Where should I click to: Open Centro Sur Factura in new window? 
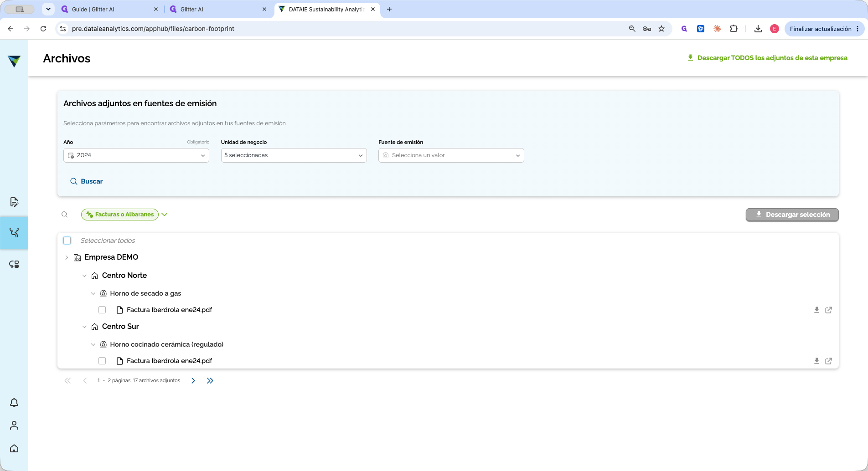(829, 361)
